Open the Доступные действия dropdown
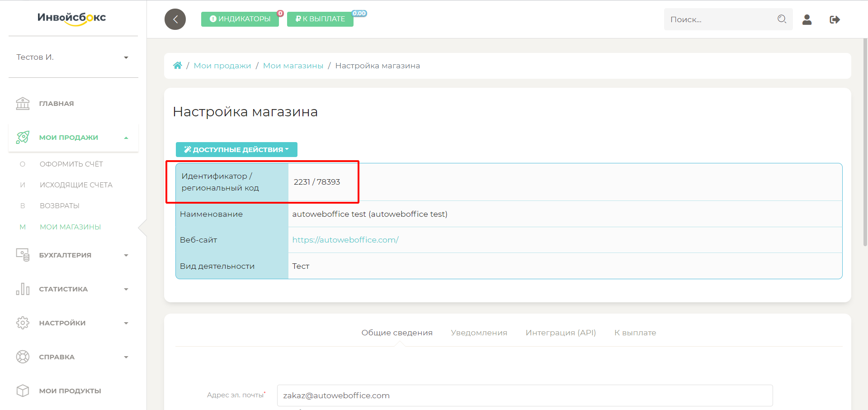This screenshot has height=410, width=868. (236, 150)
